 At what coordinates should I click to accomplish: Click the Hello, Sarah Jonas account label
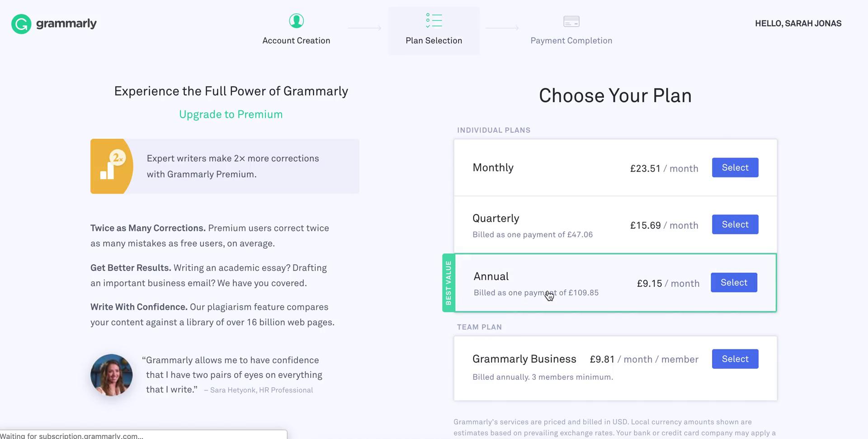coord(798,24)
